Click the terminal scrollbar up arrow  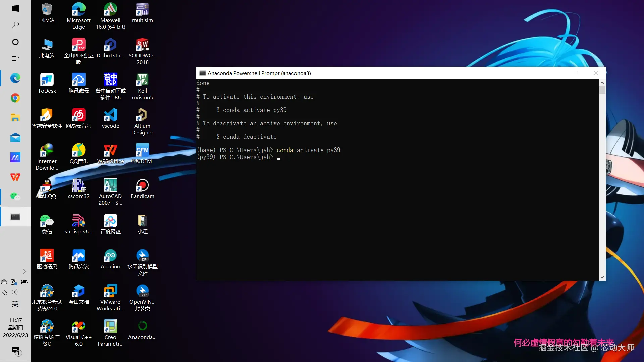(x=602, y=83)
